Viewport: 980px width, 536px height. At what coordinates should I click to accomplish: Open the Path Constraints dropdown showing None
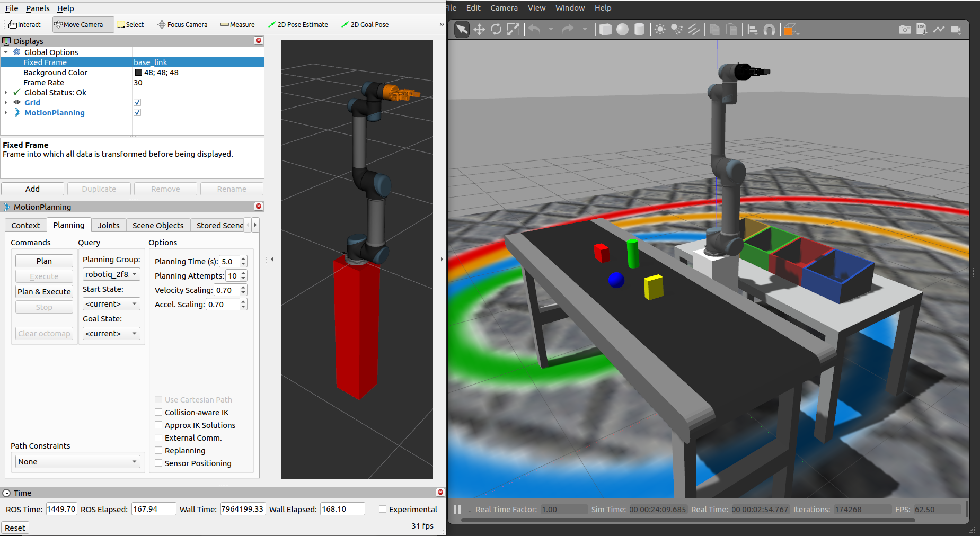pos(77,462)
